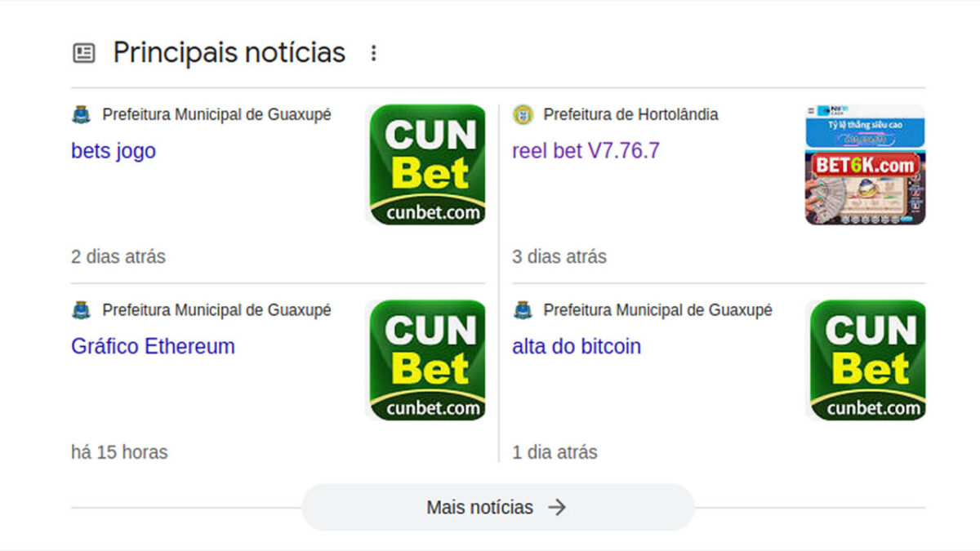Viewport: 980px width, 551px height.
Task: Click the há 15 horas timestamp
Action: point(118,451)
